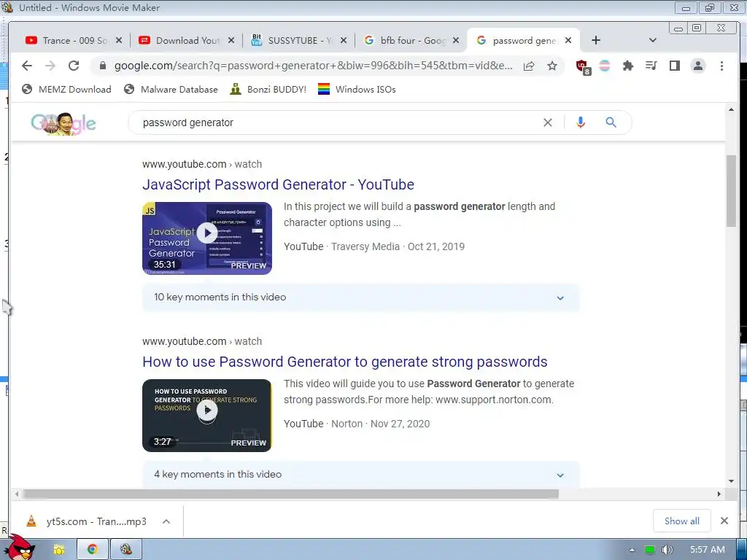Start voice search with microphone

(580, 122)
